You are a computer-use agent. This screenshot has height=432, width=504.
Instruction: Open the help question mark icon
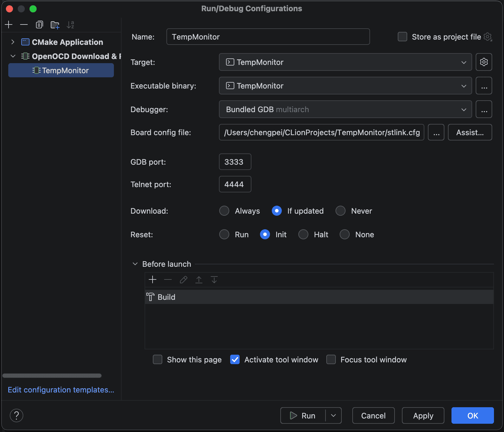coord(17,415)
